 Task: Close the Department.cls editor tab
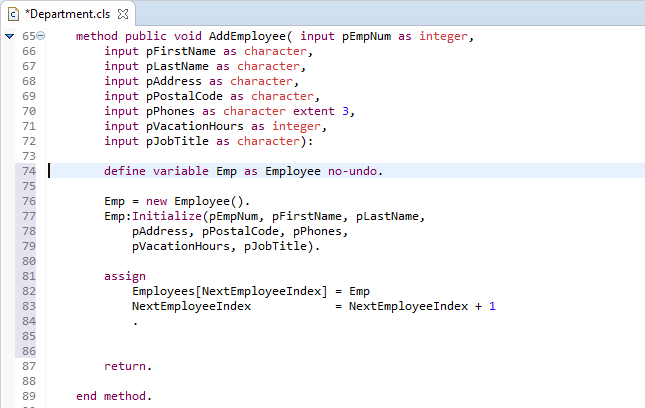123,14
